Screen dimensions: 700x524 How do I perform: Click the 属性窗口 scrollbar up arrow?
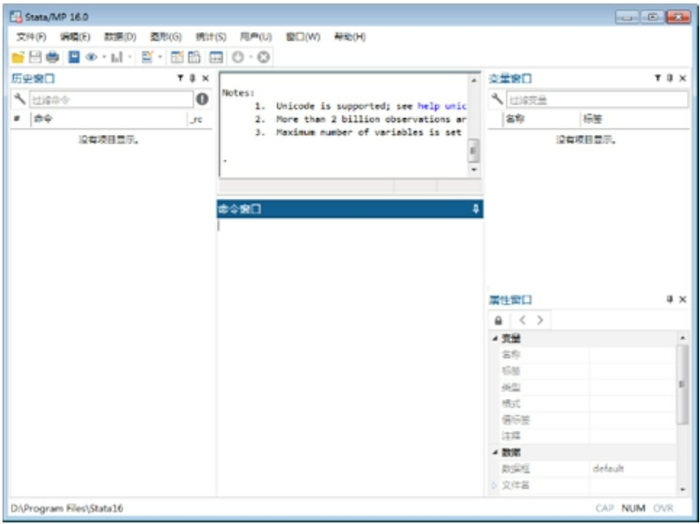point(683,338)
